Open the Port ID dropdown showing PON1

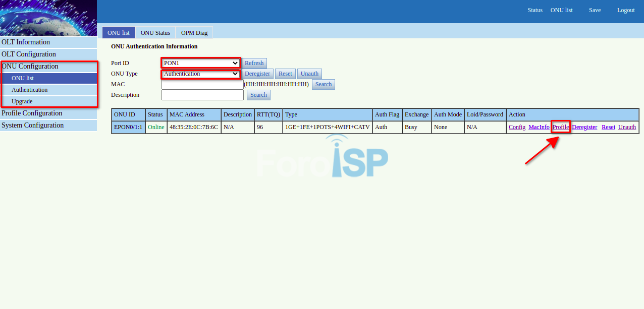pyautogui.click(x=201, y=63)
